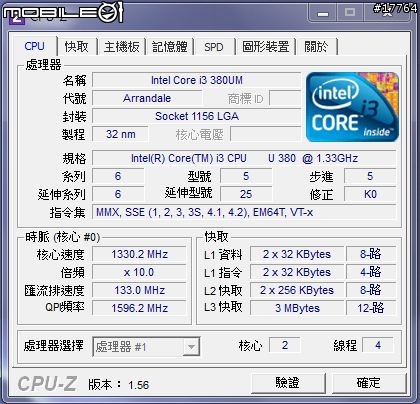420x404 pixels.
Task: Click the L3 cache 3 MBytes field
Action: (x=297, y=308)
